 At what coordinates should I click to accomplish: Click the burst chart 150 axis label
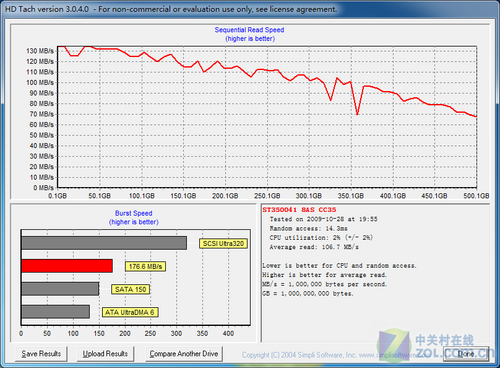click(x=99, y=333)
